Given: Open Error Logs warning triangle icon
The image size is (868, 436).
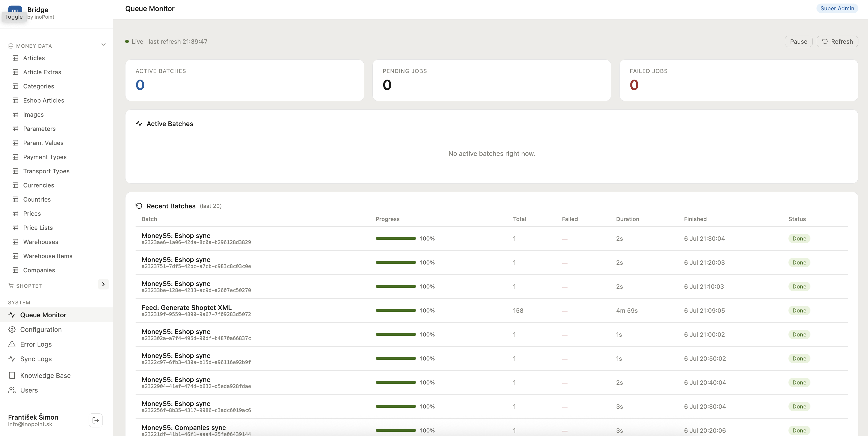Looking at the screenshot, I should click(x=12, y=344).
